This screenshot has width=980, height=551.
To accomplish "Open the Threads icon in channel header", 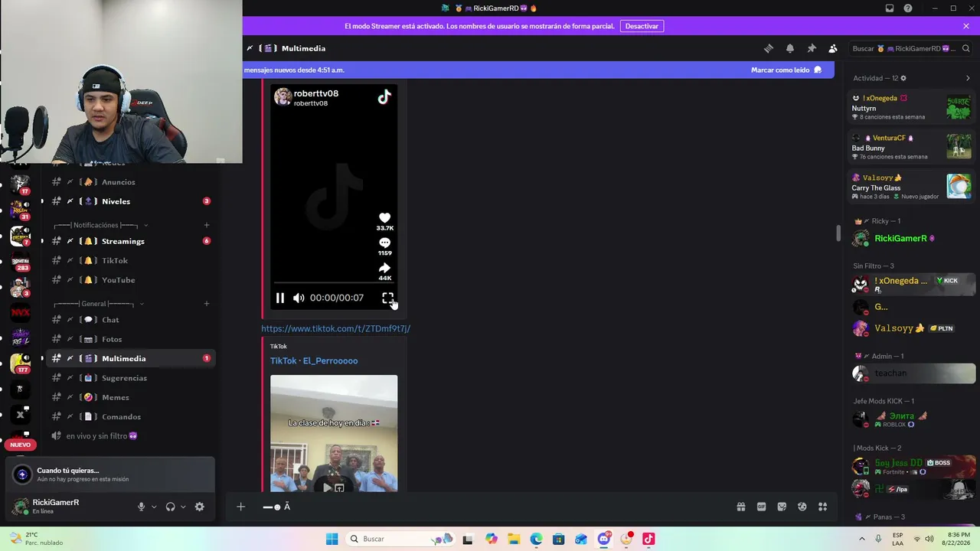I will pos(769,48).
